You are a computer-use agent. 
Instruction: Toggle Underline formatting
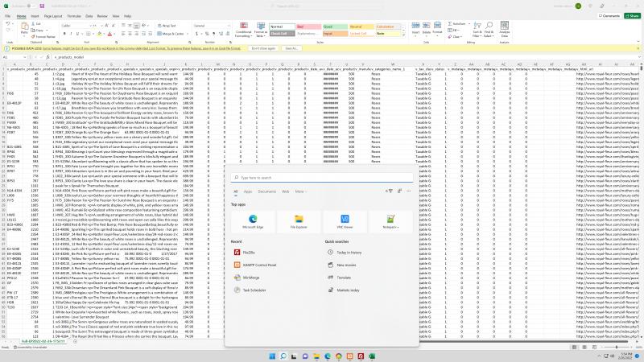click(77, 34)
